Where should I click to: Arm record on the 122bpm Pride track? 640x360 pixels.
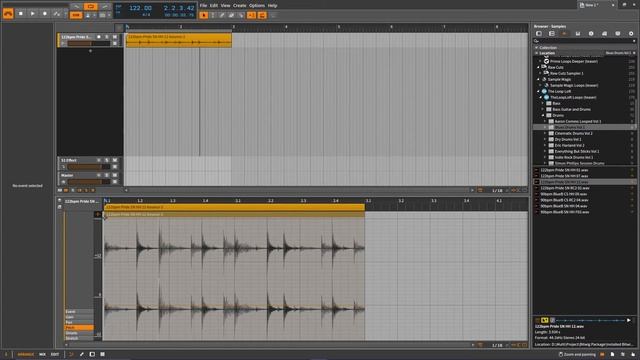click(x=99, y=37)
